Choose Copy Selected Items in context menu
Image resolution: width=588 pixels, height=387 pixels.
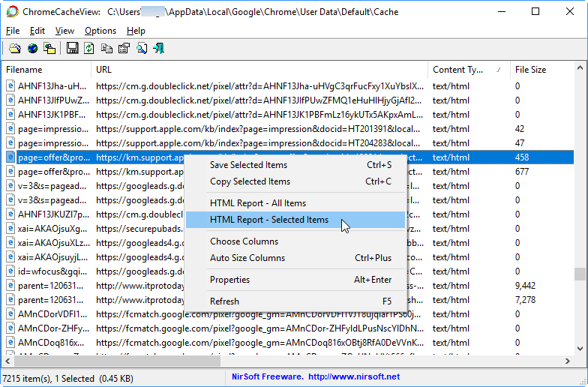[295, 181]
